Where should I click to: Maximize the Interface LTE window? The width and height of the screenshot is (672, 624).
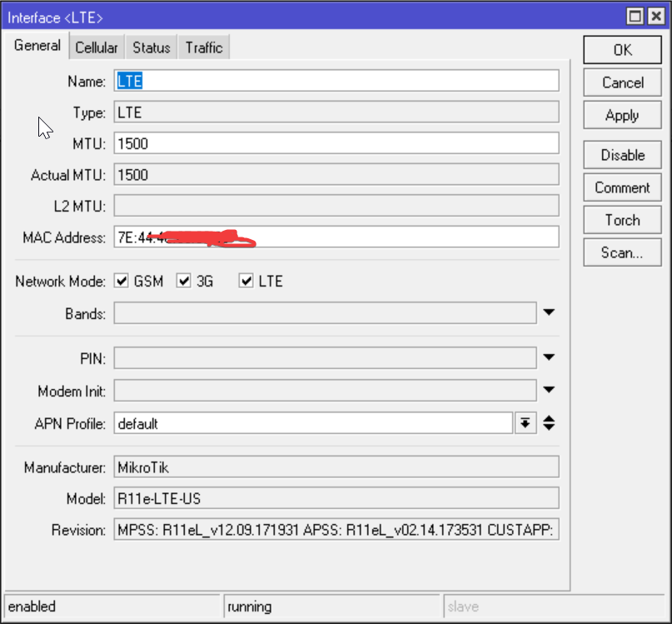tap(635, 17)
